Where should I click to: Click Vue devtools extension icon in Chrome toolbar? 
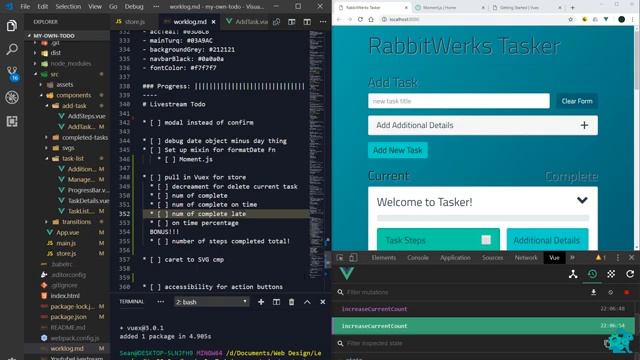(x=606, y=19)
